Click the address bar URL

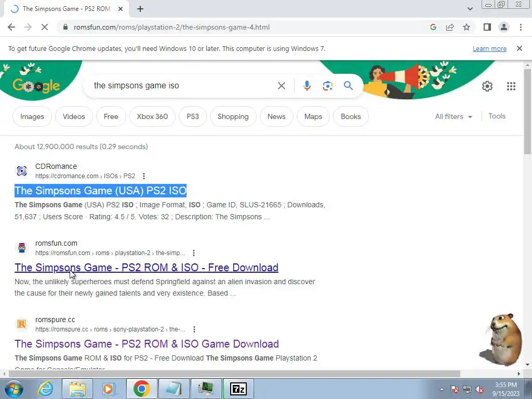pyautogui.click(x=171, y=27)
